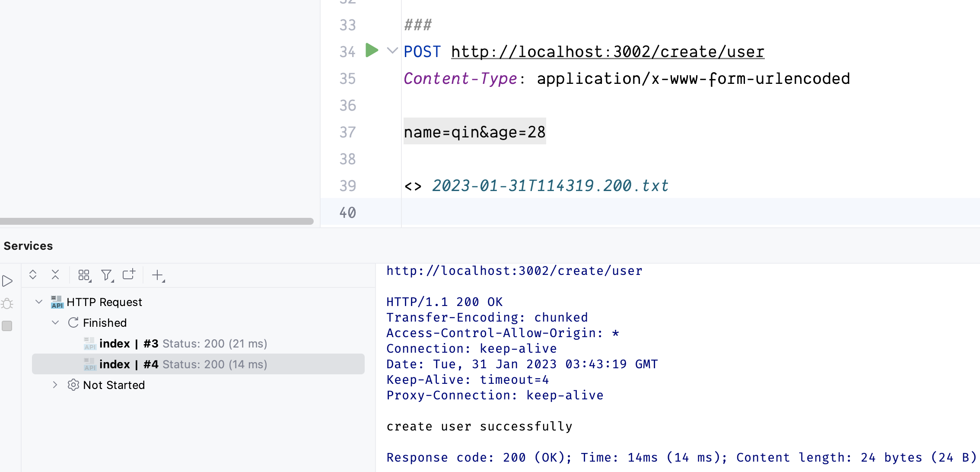The width and height of the screenshot is (980, 472).
Task: Click Open in New Tab icon
Action: point(129,274)
